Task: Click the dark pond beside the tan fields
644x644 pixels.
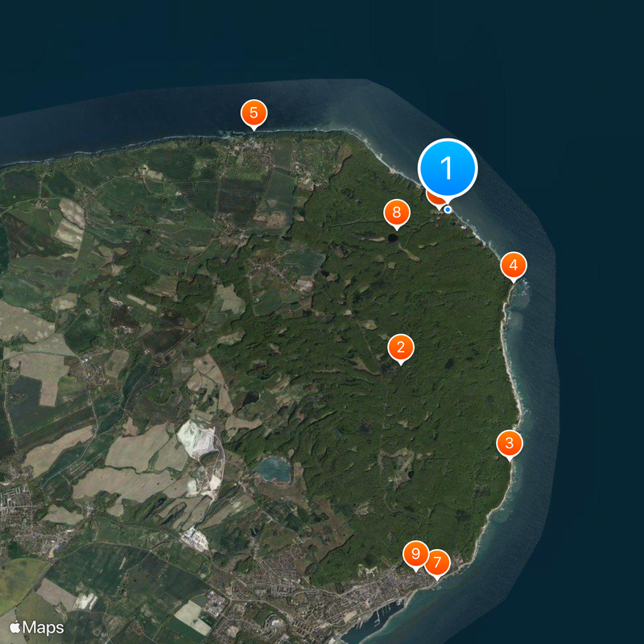Action: (x=250, y=398)
